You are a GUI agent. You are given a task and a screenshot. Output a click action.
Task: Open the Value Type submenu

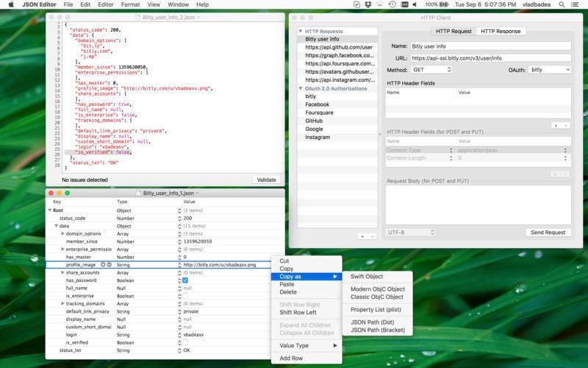point(306,345)
